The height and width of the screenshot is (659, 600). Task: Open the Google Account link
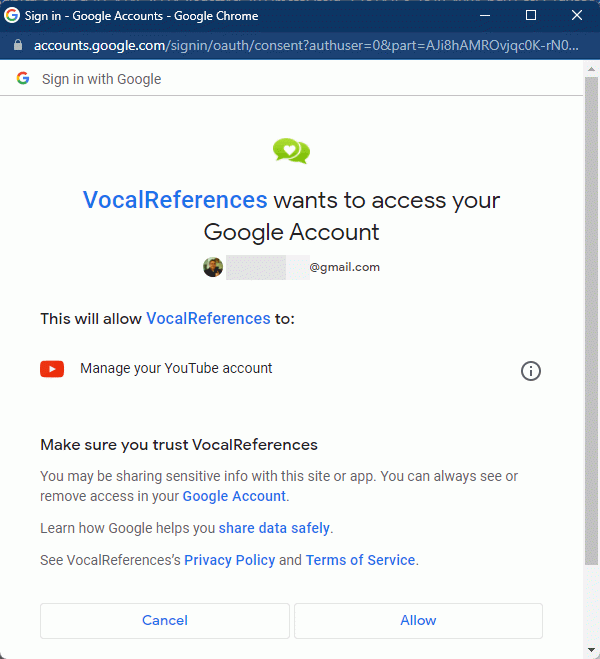234,496
